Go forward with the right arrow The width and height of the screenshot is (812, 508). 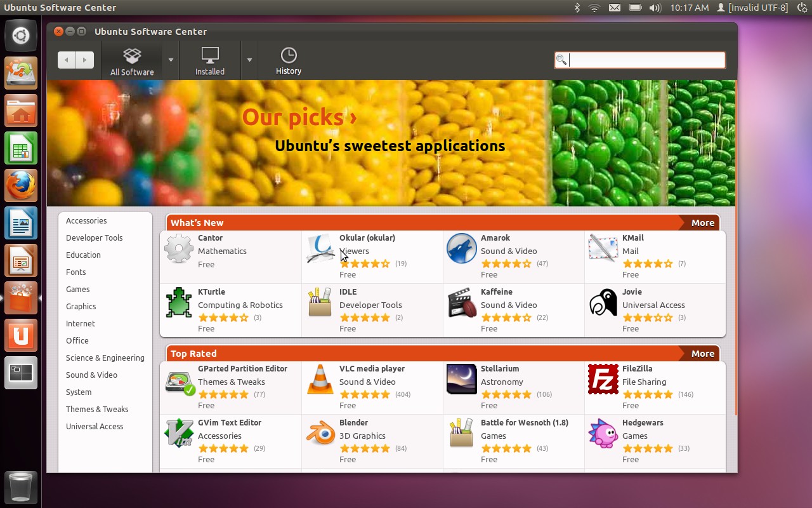click(85, 60)
